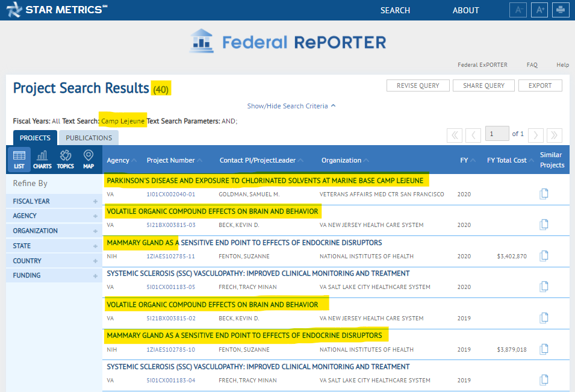This screenshot has width=575, height=392.
Task: Click the printer icon in header
Action: pyautogui.click(x=561, y=10)
